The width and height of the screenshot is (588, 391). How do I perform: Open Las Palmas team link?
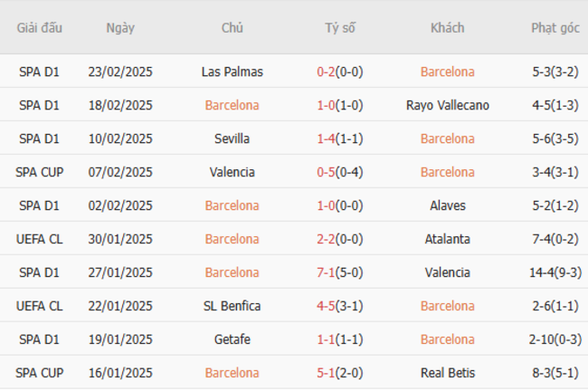[x=232, y=72]
